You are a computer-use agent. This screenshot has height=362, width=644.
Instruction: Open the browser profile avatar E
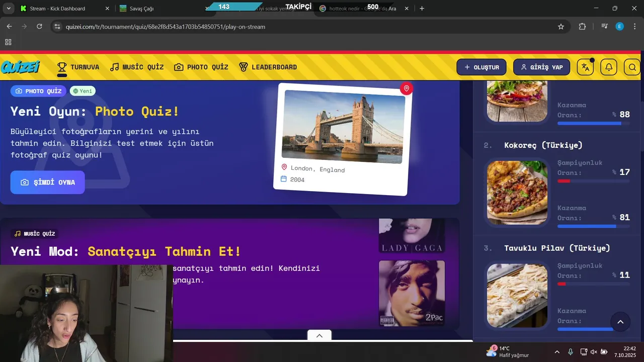click(x=620, y=27)
